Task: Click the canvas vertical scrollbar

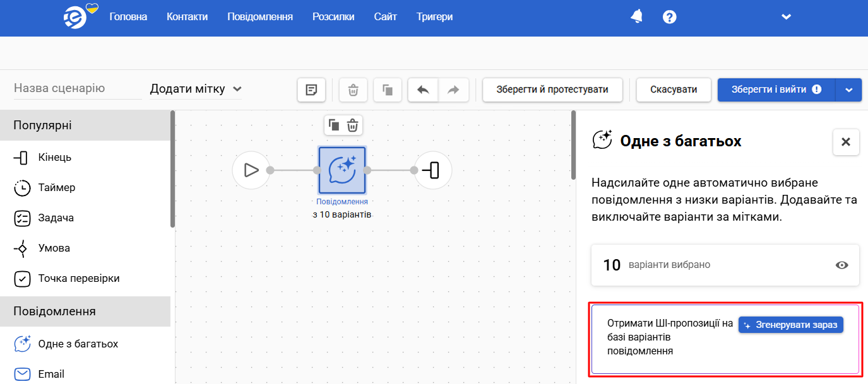Action: 573,145
